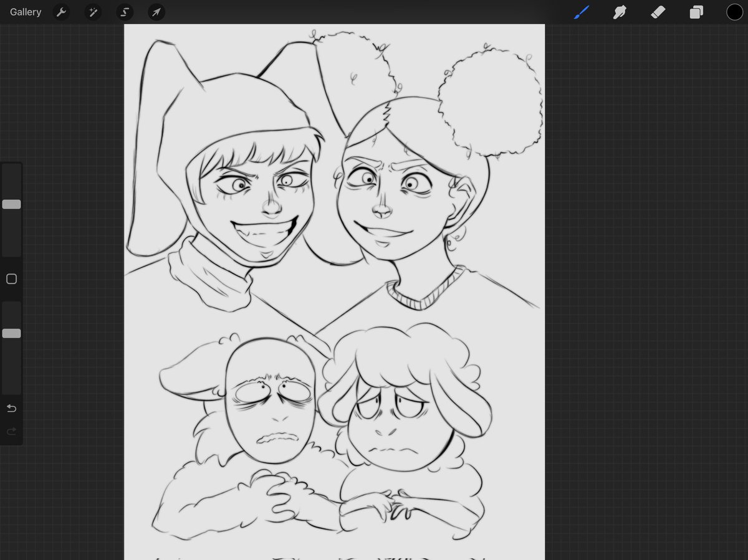Click the brush opacity slider handle

[11, 333]
